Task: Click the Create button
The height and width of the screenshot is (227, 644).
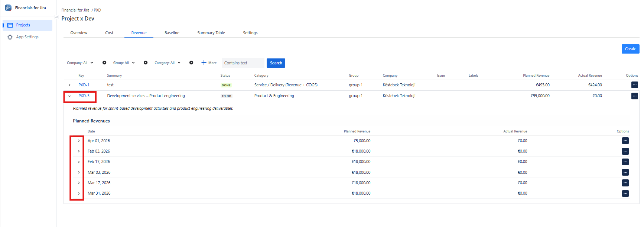Action: 630,49
